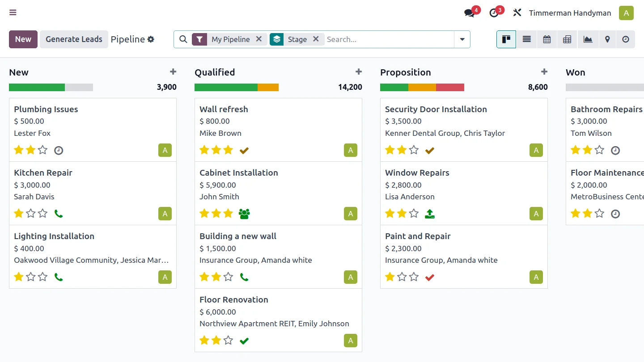Set second star priority on Kitchen Repair
This screenshot has width=644, height=362.
tap(31, 213)
